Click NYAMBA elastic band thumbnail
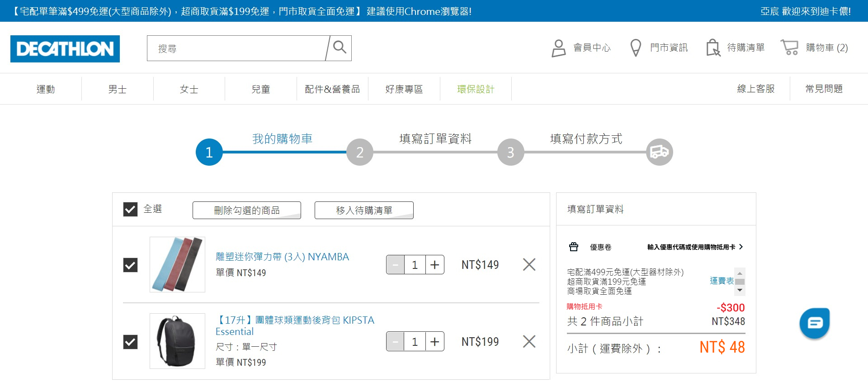 click(177, 264)
